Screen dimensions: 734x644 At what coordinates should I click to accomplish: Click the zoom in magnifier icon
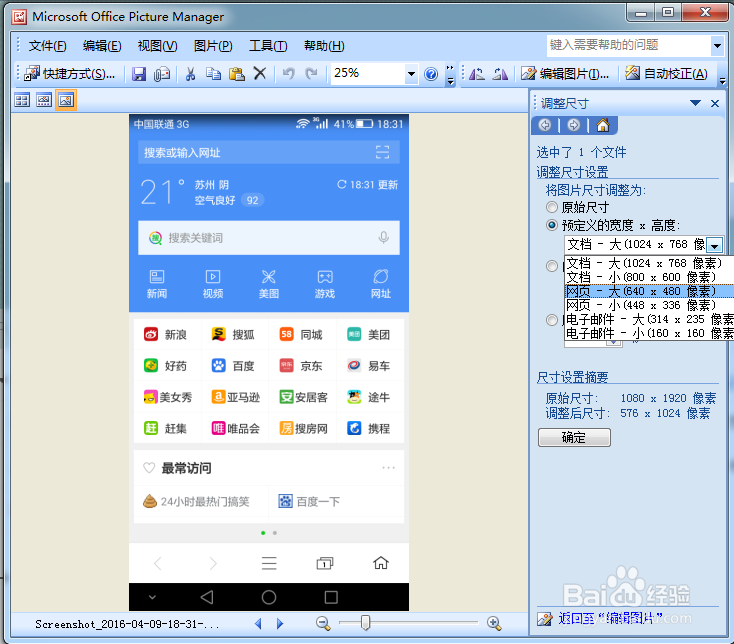[494, 623]
